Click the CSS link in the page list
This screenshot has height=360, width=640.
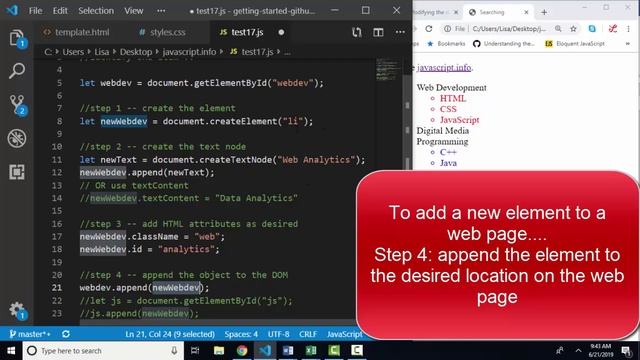pyautogui.click(x=448, y=109)
